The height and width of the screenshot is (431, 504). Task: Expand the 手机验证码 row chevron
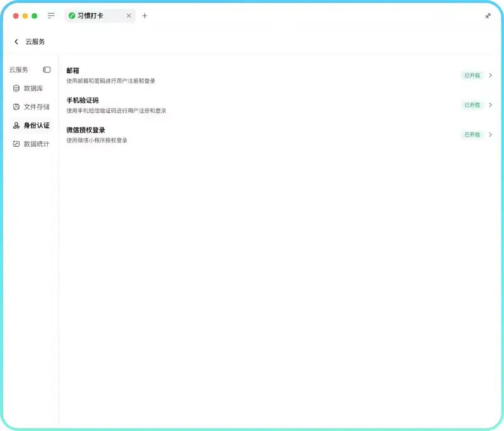tap(491, 105)
